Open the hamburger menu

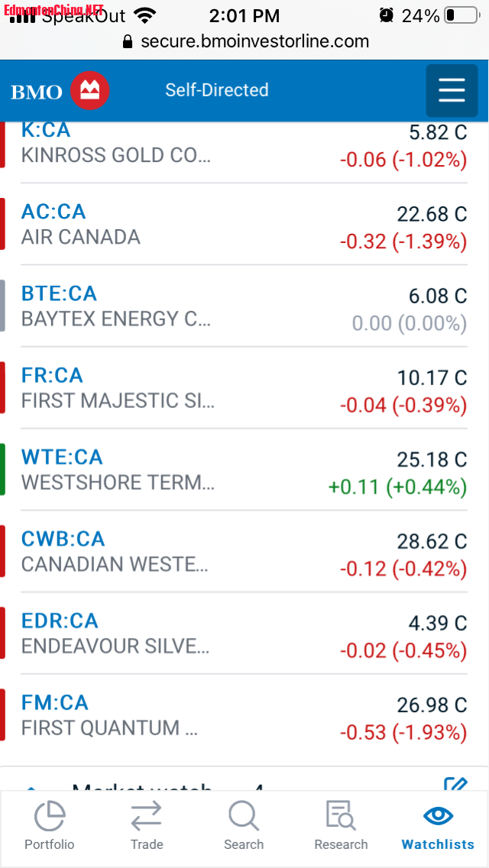click(x=452, y=90)
